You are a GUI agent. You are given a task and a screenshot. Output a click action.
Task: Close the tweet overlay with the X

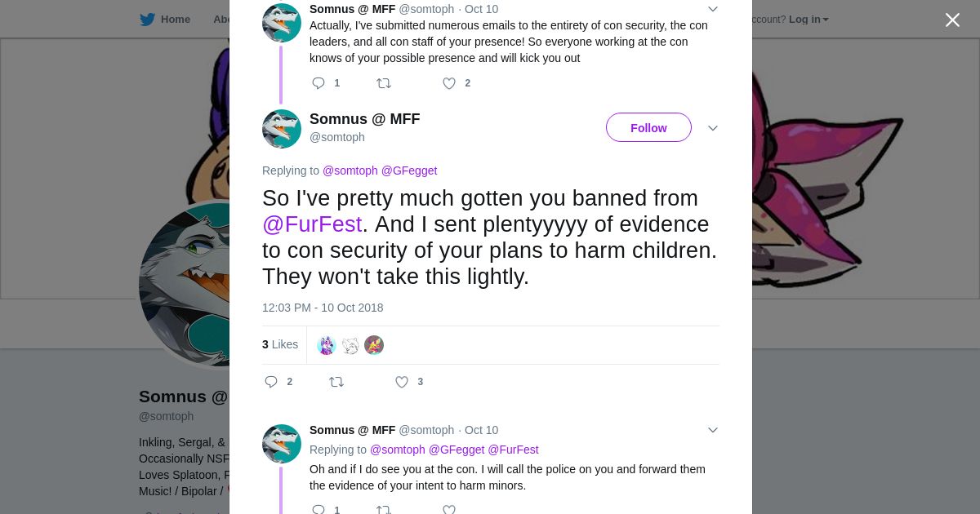pos(952,20)
